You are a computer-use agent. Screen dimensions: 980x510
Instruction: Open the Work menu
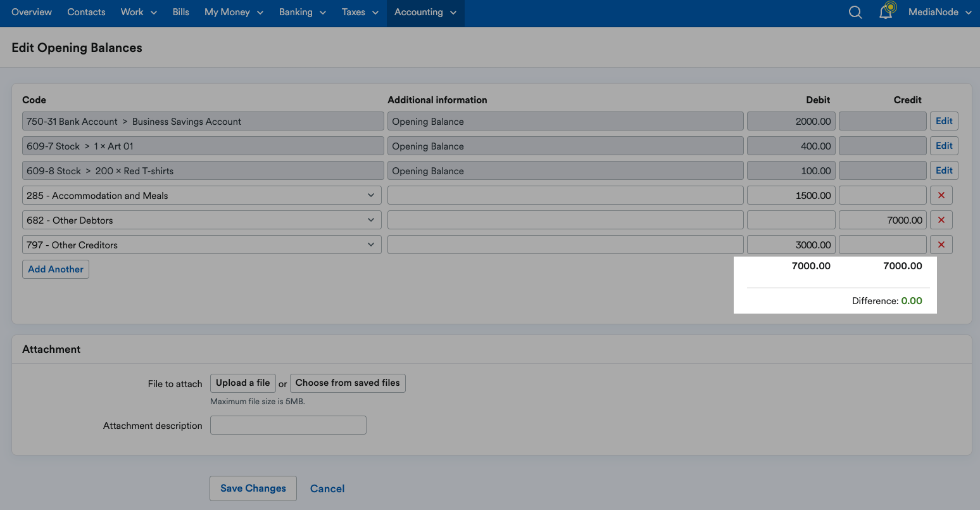click(139, 12)
